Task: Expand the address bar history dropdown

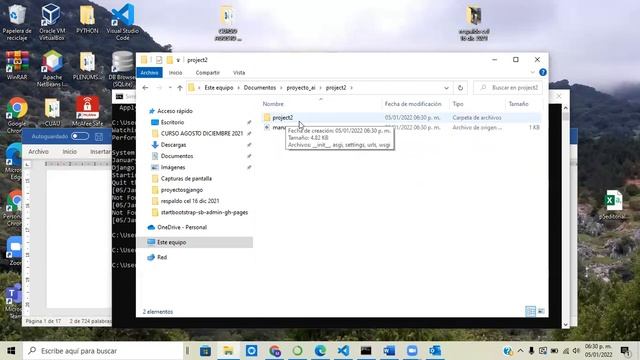Action: [446, 88]
